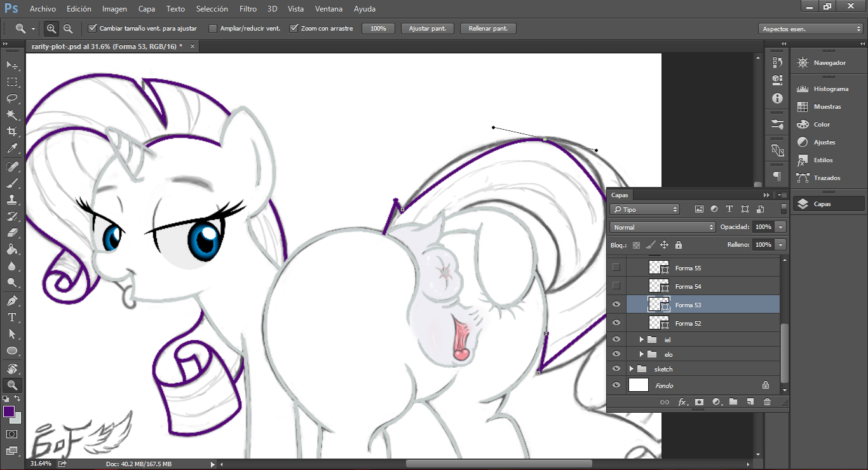Show the Forma 54 layer
This screenshot has height=470, width=868.
click(616, 286)
